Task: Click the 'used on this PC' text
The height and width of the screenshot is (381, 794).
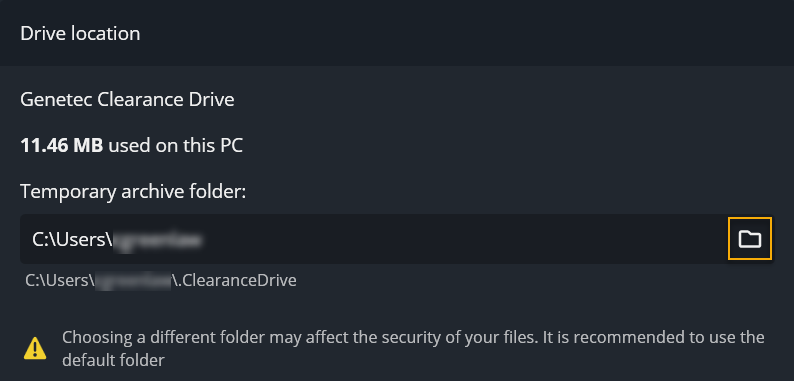Action: (x=176, y=146)
